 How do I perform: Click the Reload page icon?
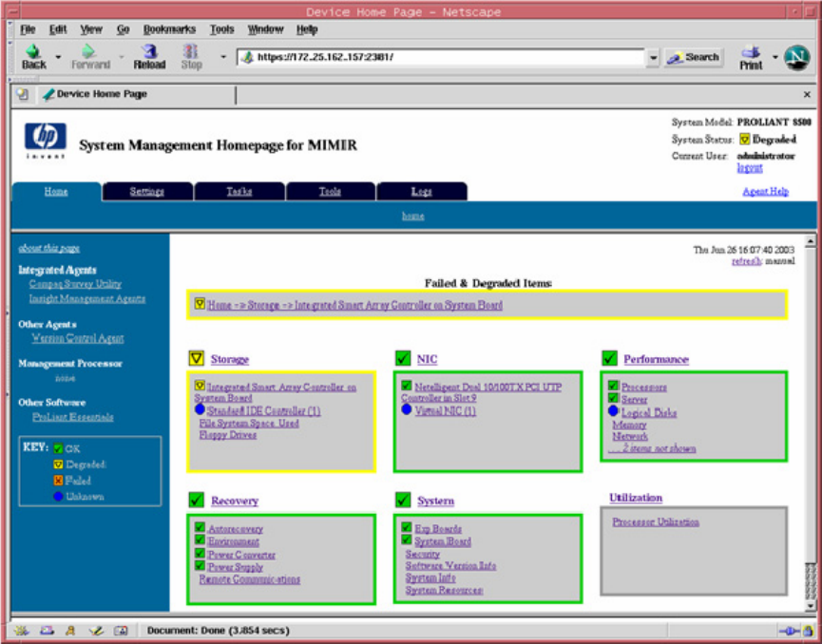pos(150,51)
